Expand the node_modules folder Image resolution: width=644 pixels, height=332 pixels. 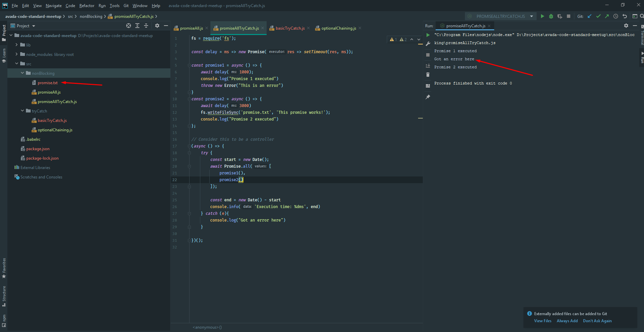(x=16, y=54)
